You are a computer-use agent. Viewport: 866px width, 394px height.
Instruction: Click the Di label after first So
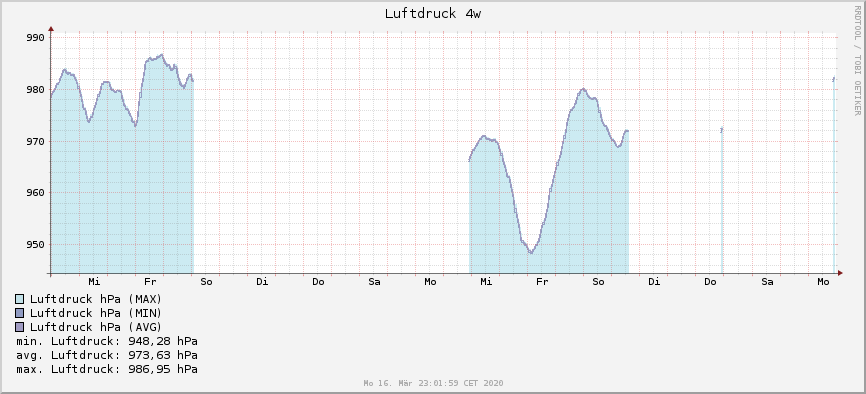point(262,282)
